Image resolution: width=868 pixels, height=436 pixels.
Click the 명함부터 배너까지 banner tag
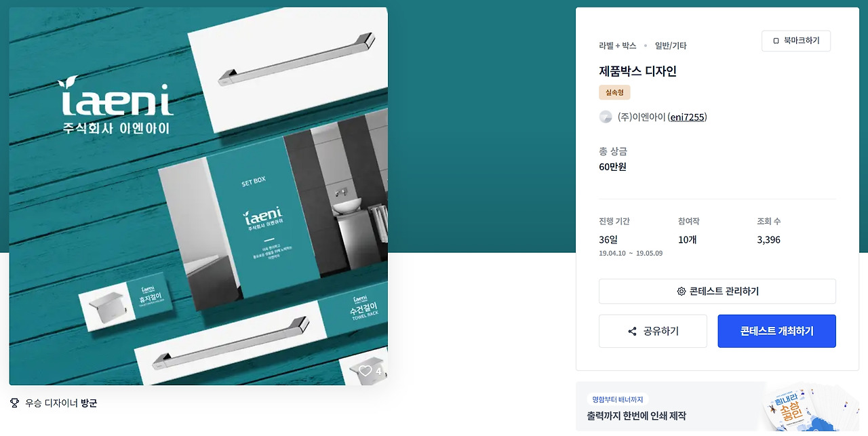tap(618, 399)
